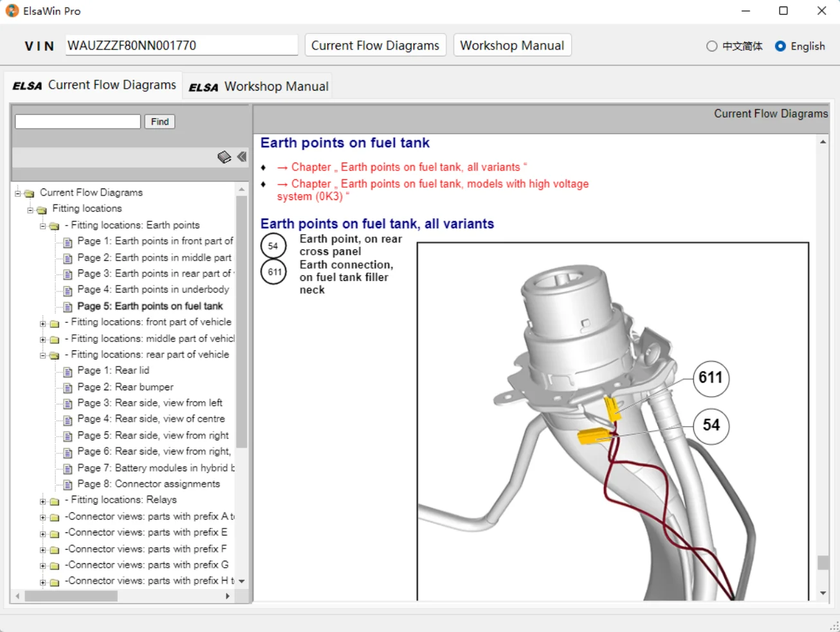Collapse the Fitting locations tree node
The image size is (840, 632).
click(x=30, y=210)
